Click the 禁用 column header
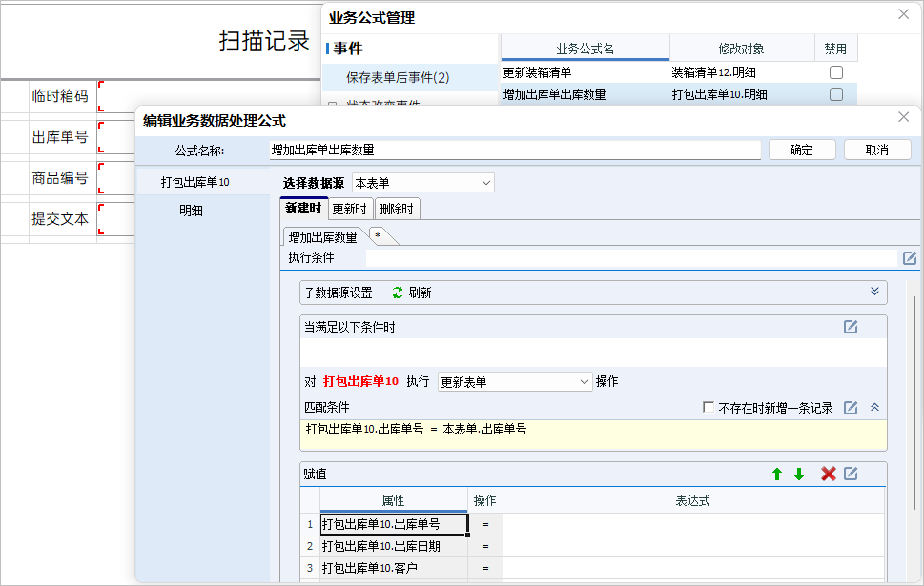Image resolution: width=924 pixels, height=586 pixels. point(835,49)
